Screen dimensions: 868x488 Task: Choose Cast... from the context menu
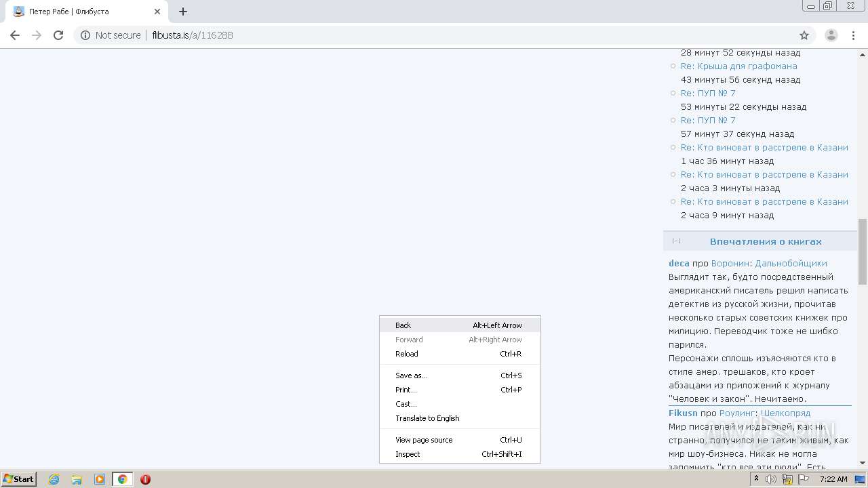point(460,404)
